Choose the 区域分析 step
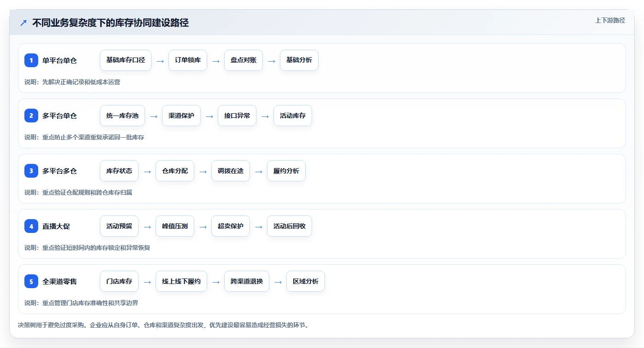The image size is (644, 348). 306,281
